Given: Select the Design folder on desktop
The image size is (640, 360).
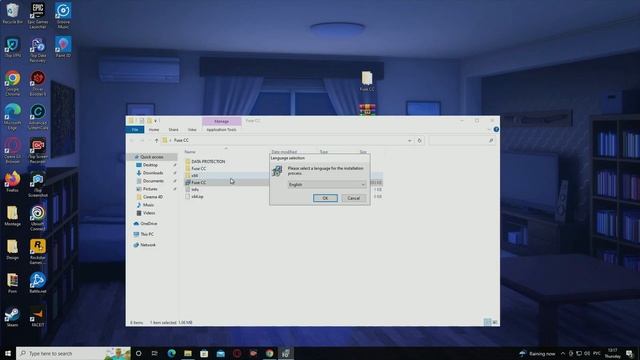Looking at the screenshot, I should [12, 250].
